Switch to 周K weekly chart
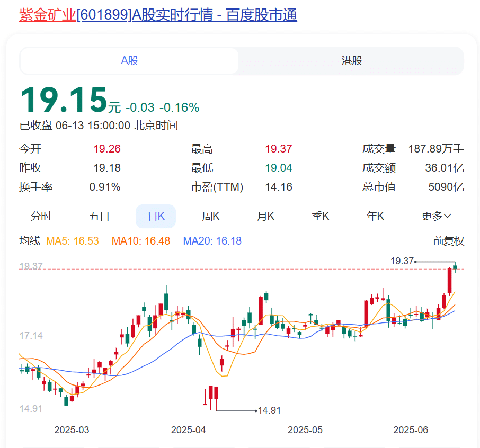Image resolution: width=480 pixels, height=448 pixels. [x=210, y=216]
